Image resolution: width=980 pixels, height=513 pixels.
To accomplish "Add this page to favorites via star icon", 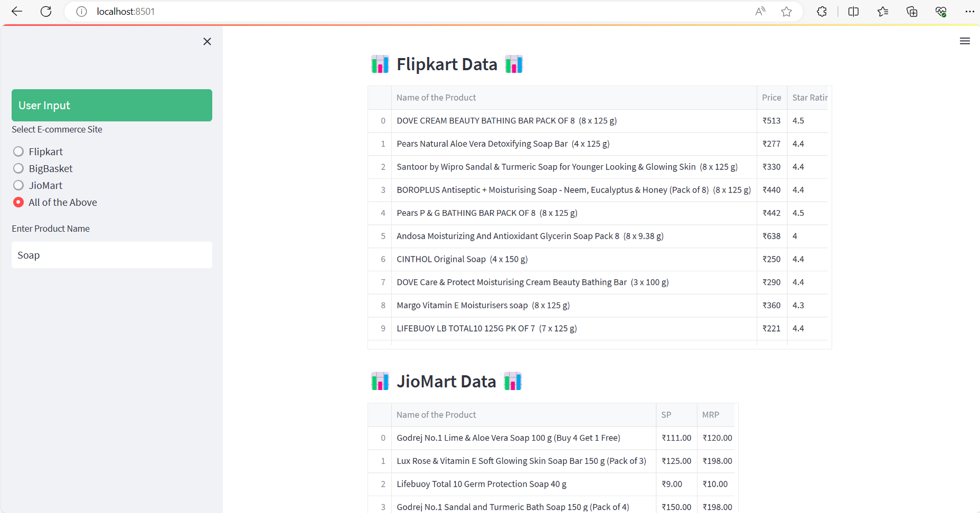I will [786, 11].
